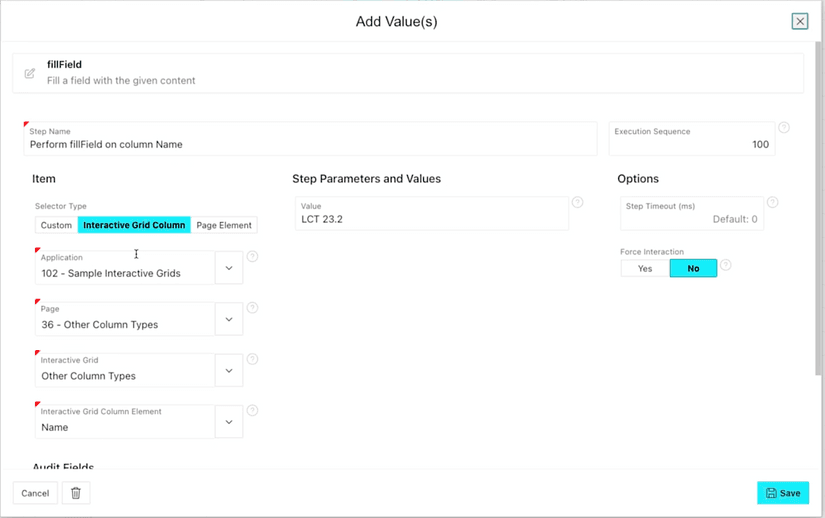Click the Execution Sequence field

pos(692,139)
